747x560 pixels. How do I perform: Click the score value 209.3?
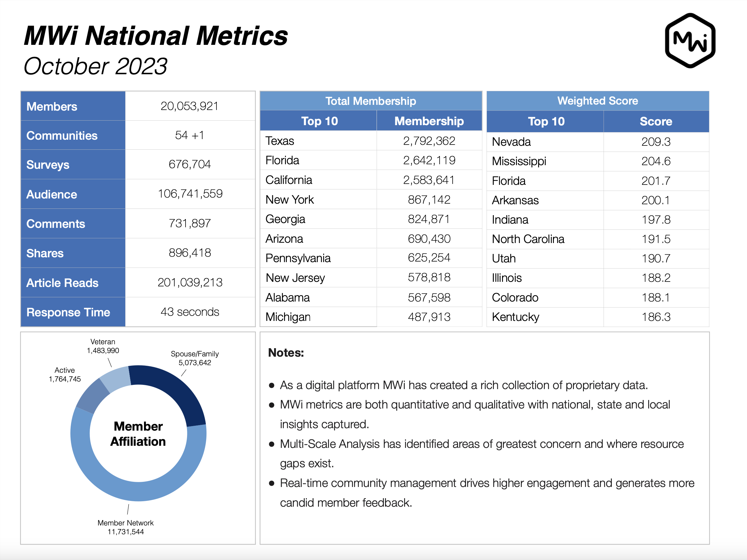click(656, 142)
